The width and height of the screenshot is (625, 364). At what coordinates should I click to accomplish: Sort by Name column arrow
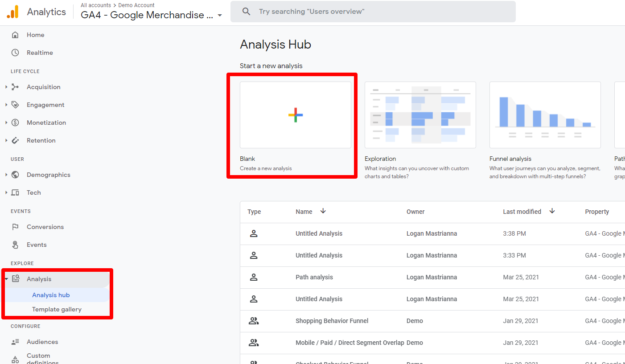[x=323, y=211]
